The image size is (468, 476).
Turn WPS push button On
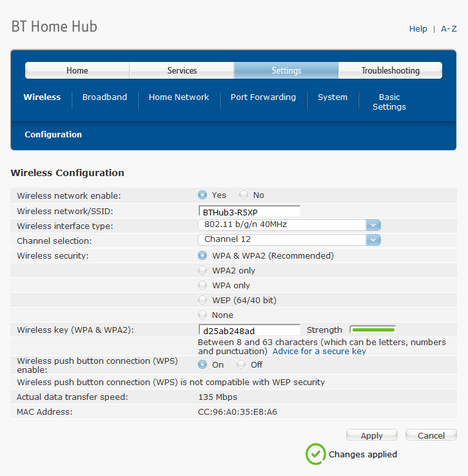pos(202,364)
